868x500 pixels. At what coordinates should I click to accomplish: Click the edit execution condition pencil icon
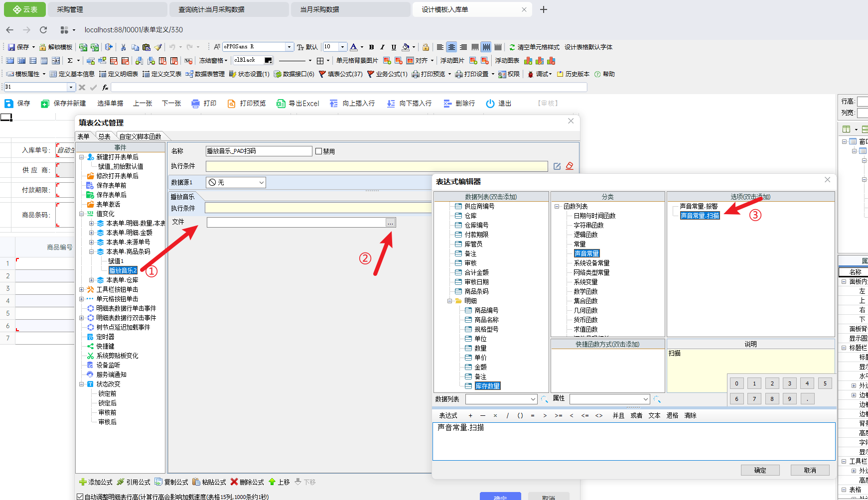557,166
